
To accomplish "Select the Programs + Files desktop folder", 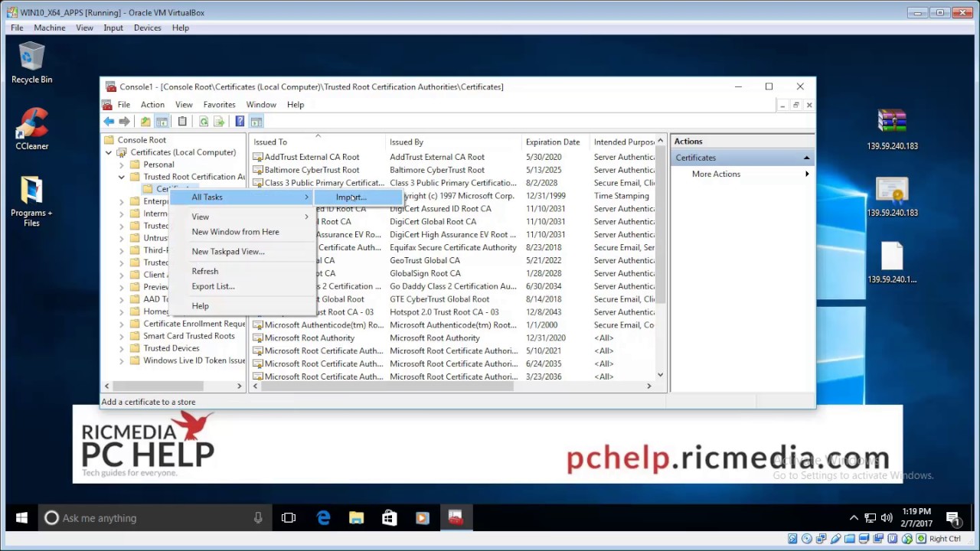I will [31, 201].
